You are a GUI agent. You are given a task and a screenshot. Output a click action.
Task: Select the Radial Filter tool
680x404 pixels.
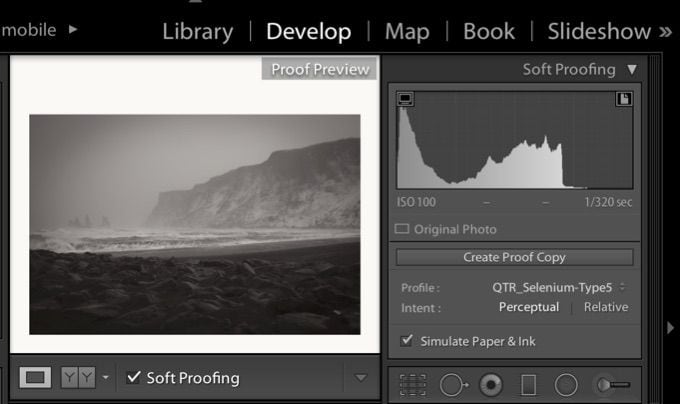(566, 384)
